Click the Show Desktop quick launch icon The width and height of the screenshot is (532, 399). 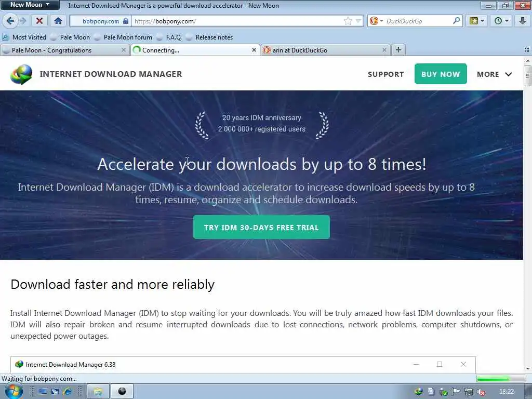tap(43, 392)
